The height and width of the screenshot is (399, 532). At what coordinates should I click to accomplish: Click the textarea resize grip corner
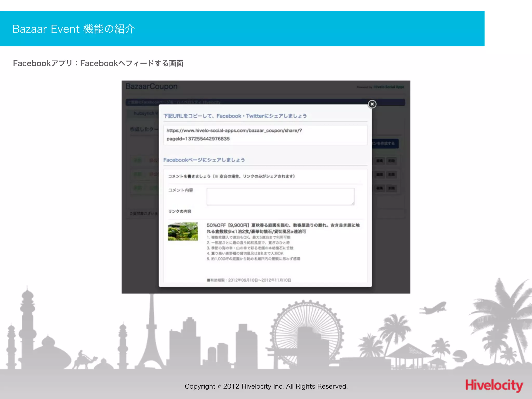click(353, 203)
